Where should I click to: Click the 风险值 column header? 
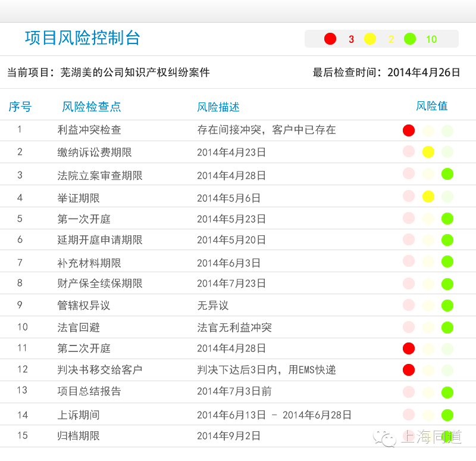pyautogui.click(x=432, y=106)
